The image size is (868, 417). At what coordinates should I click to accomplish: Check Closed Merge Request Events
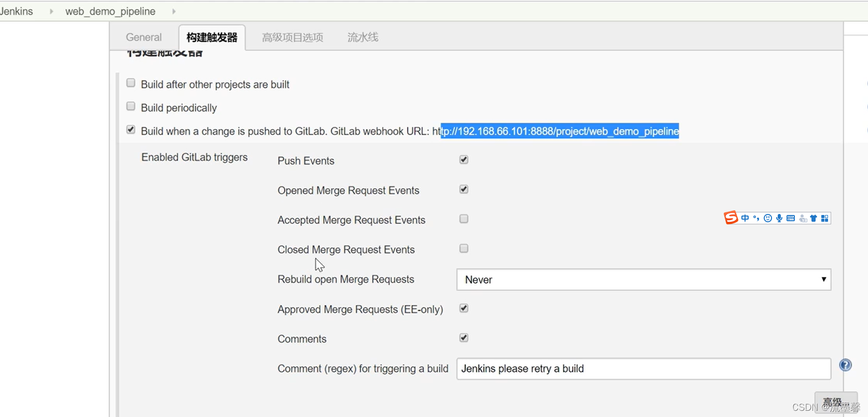click(x=464, y=248)
